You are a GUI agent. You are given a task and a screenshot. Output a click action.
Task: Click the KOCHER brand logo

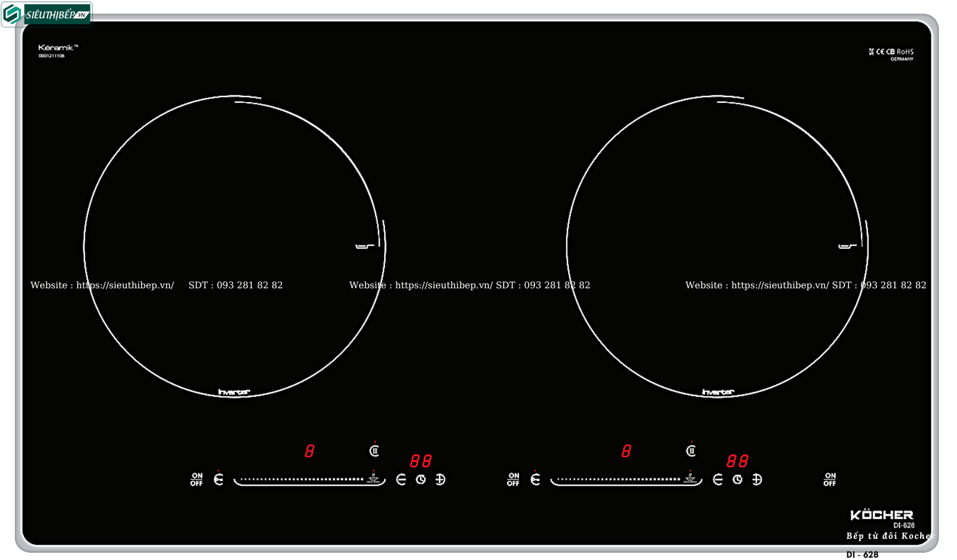882,515
